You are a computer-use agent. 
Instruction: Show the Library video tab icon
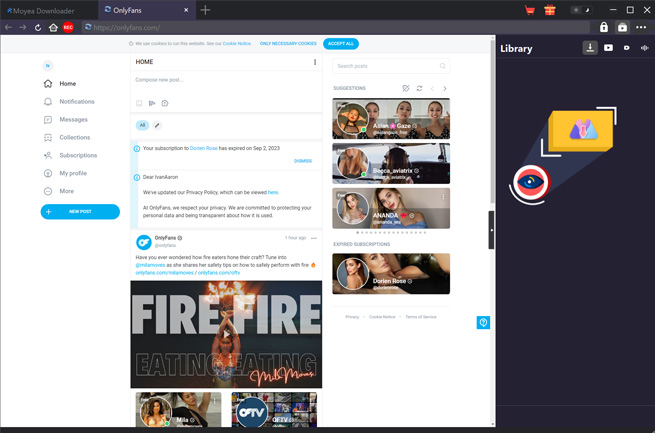pos(608,48)
